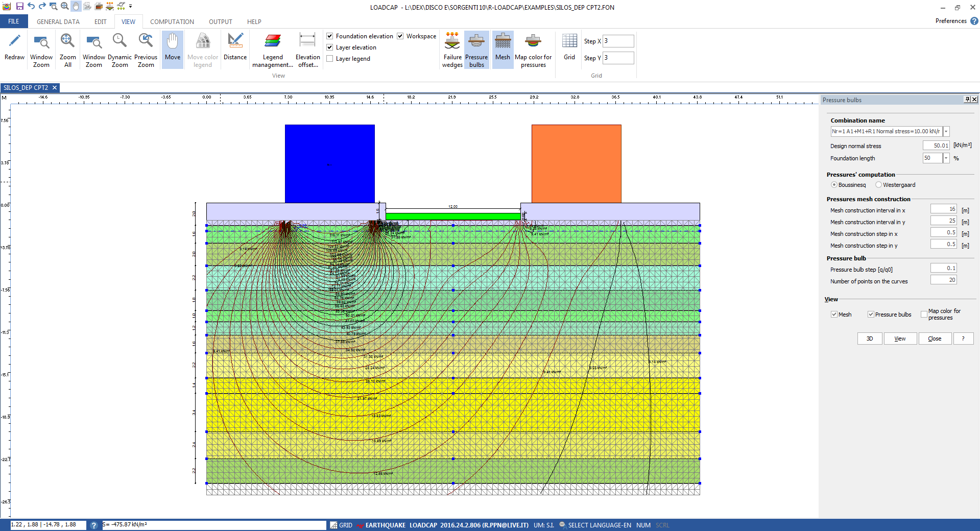Click Pressure bulb step field

click(x=944, y=268)
